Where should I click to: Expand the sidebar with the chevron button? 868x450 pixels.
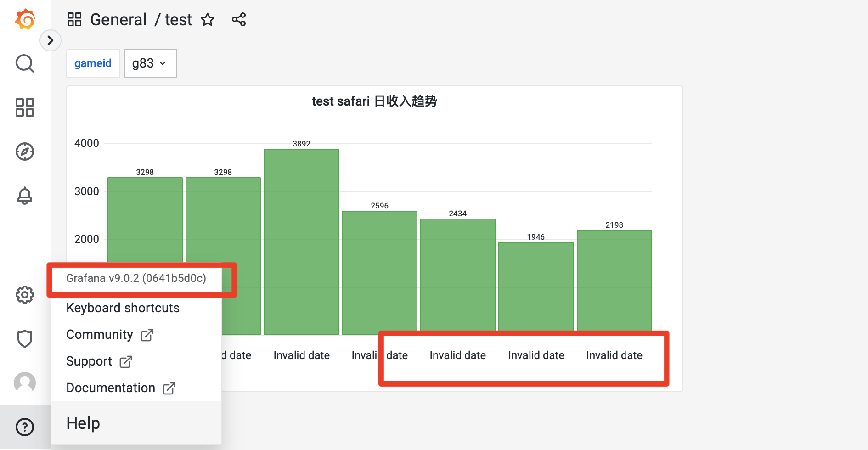coord(51,40)
